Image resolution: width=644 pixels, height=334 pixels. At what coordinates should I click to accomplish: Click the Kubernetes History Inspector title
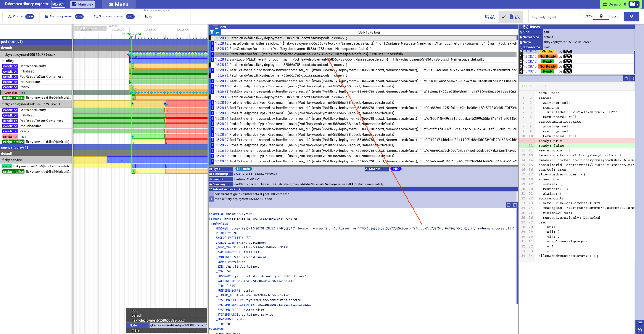click(26, 4)
